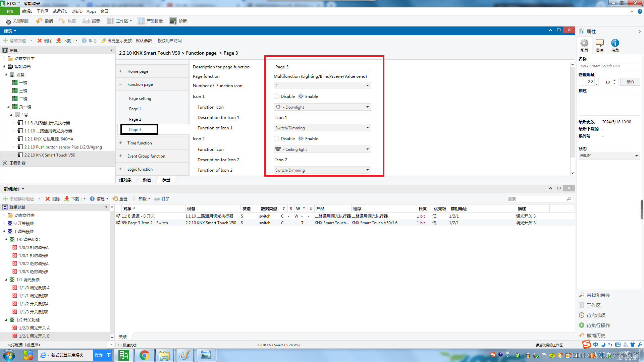Open Number of Function icon dropdown
This screenshot has width=644, height=362.
pos(322,86)
